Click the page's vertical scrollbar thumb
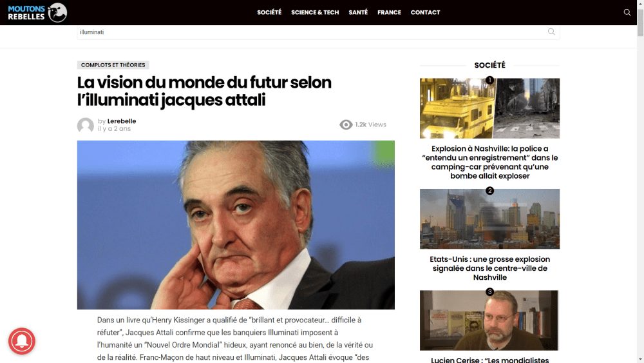The width and height of the screenshot is (644, 363). click(640, 20)
